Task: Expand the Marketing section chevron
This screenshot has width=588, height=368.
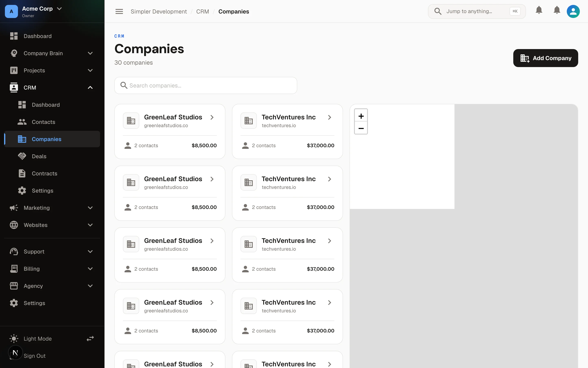Action: click(x=90, y=208)
